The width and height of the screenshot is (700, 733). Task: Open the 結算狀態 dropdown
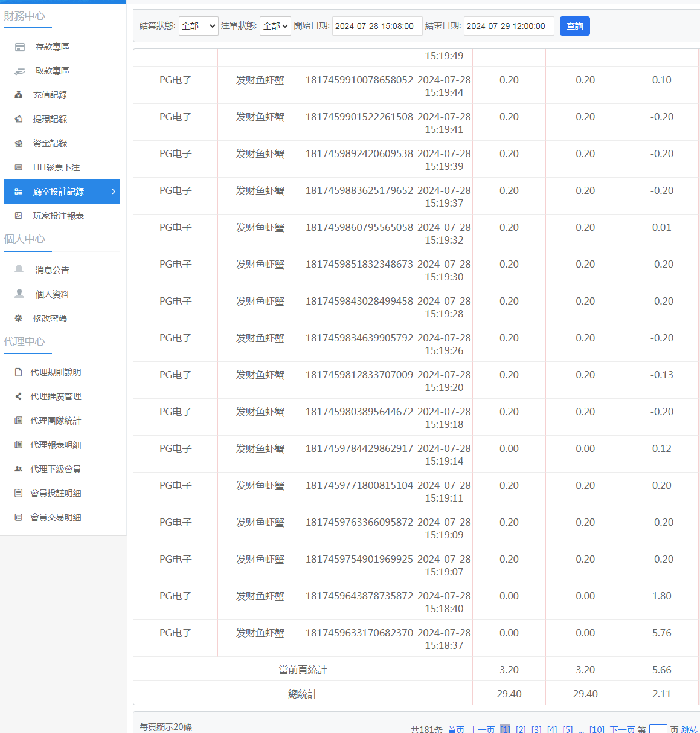[x=198, y=26]
